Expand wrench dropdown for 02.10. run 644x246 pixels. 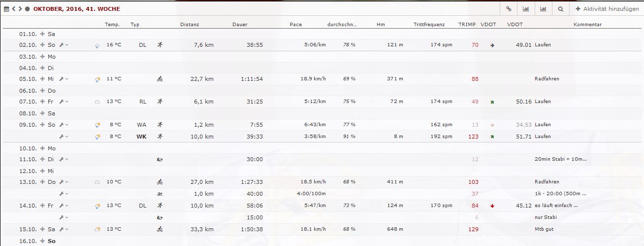tap(64, 45)
